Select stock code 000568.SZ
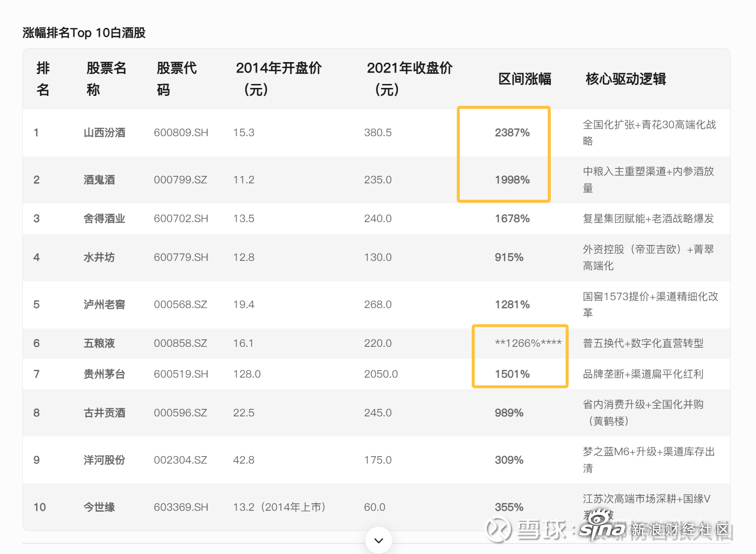This screenshot has width=756, height=554. coord(180,305)
